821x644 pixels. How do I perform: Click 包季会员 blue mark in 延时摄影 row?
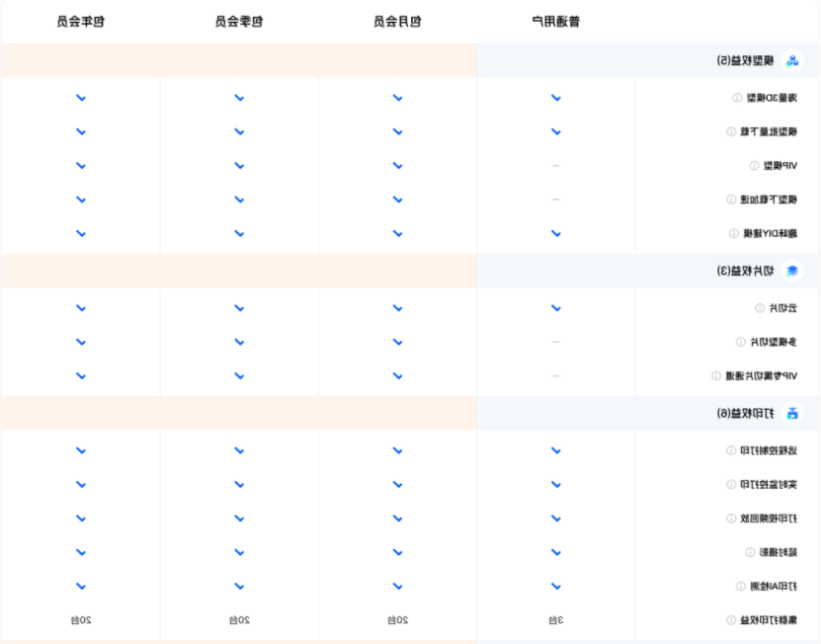tap(239, 552)
